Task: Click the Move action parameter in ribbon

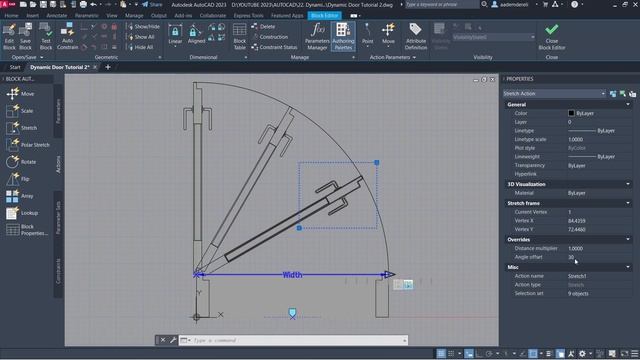Action: (x=388, y=35)
